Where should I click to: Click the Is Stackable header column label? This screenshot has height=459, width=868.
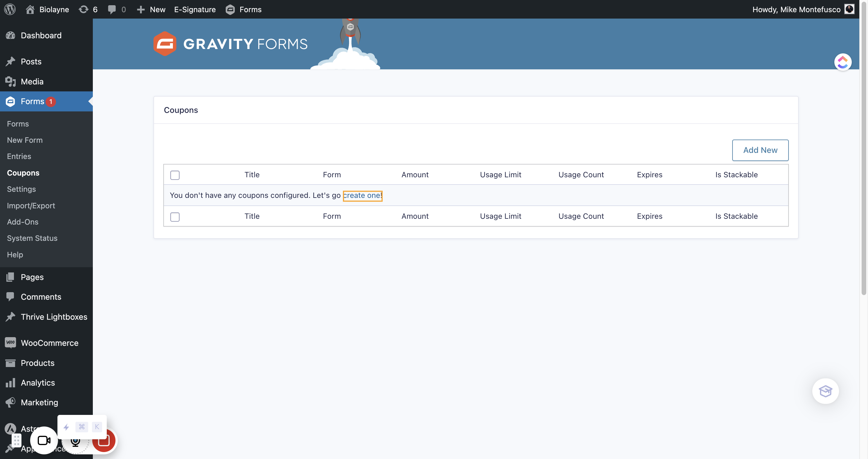[736, 175]
